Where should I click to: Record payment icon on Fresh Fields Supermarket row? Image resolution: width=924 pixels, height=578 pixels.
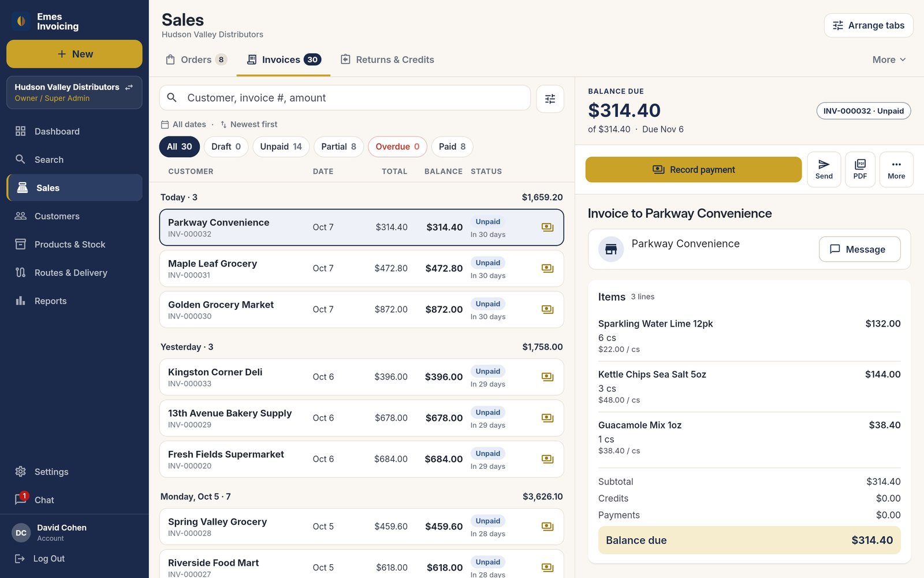click(547, 460)
